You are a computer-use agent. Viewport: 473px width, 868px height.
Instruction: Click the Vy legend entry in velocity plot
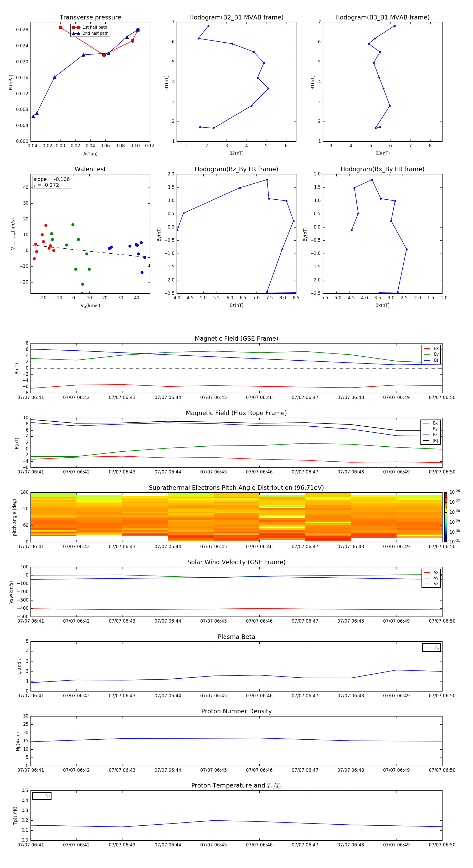click(x=431, y=578)
